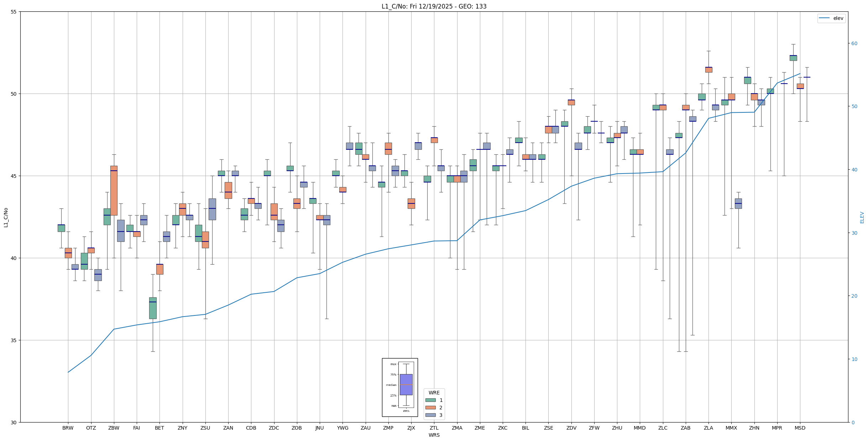
Task: Click the WRE legend title
Action: coord(434,393)
